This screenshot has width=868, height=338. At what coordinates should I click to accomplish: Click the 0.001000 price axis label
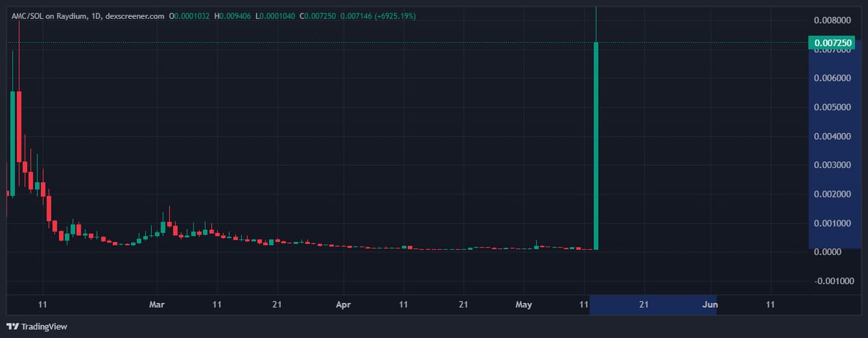tap(833, 223)
